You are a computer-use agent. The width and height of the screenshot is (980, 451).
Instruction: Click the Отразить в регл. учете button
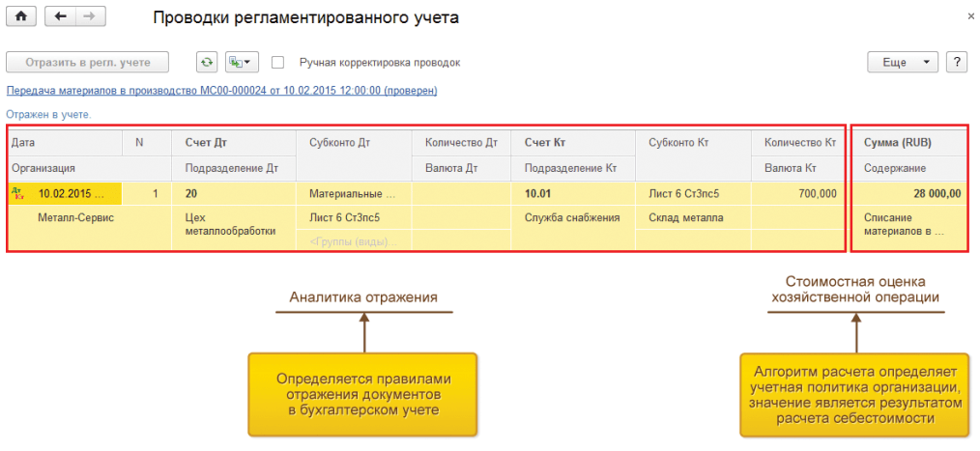pyautogui.click(x=88, y=62)
